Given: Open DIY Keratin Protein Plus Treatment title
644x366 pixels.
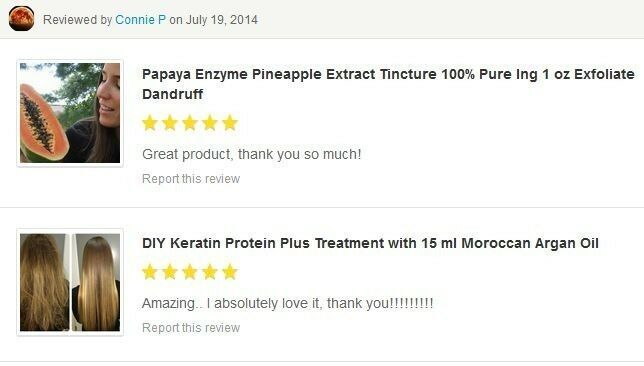Looking at the screenshot, I should pyautogui.click(x=370, y=243).
